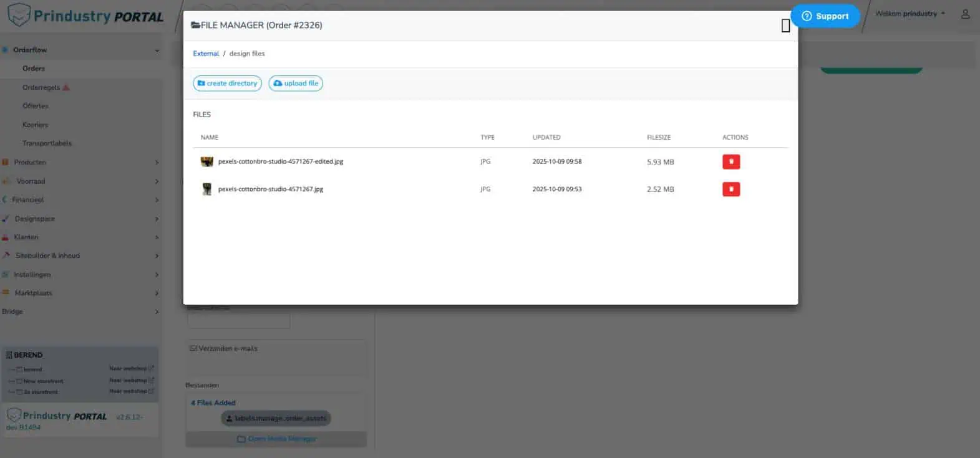
Task: Click the original jpg file thumbnail
Action: [206, 189]
